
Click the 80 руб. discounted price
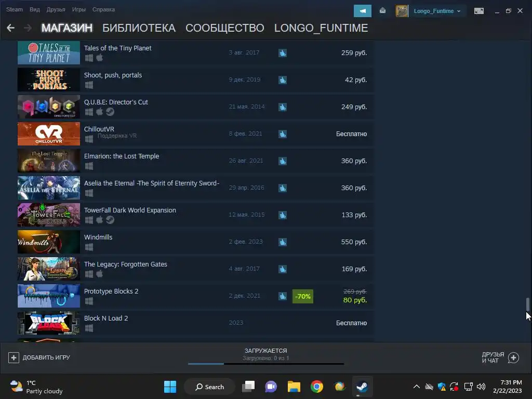coord(355,300)
